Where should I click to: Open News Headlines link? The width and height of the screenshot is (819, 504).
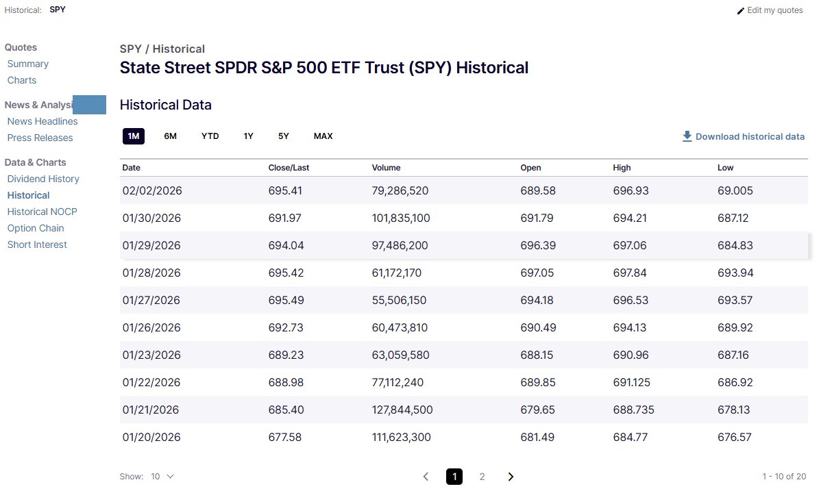click(x=42, y=121)
